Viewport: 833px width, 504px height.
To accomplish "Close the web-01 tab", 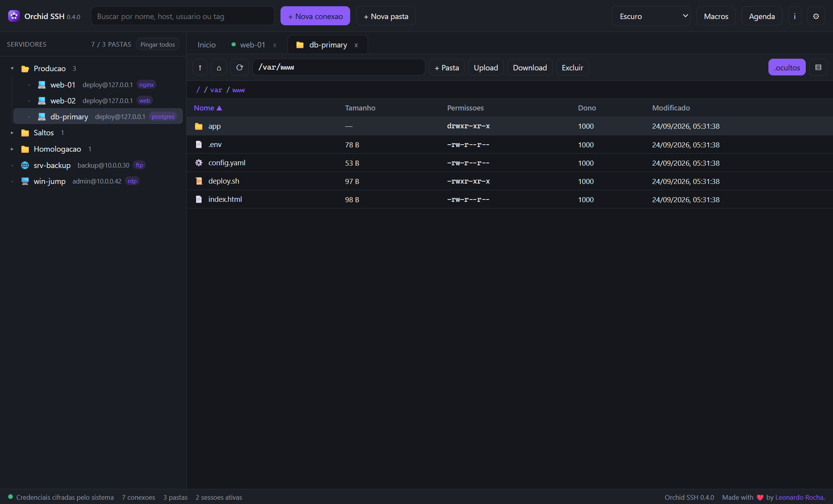I will pos(275,45).
